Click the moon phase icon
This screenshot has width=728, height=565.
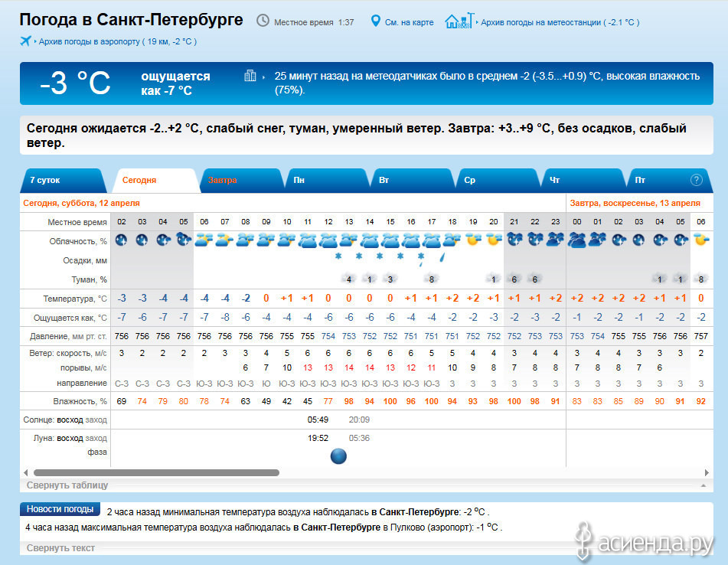pyautogui.click(x=338, y=456)
